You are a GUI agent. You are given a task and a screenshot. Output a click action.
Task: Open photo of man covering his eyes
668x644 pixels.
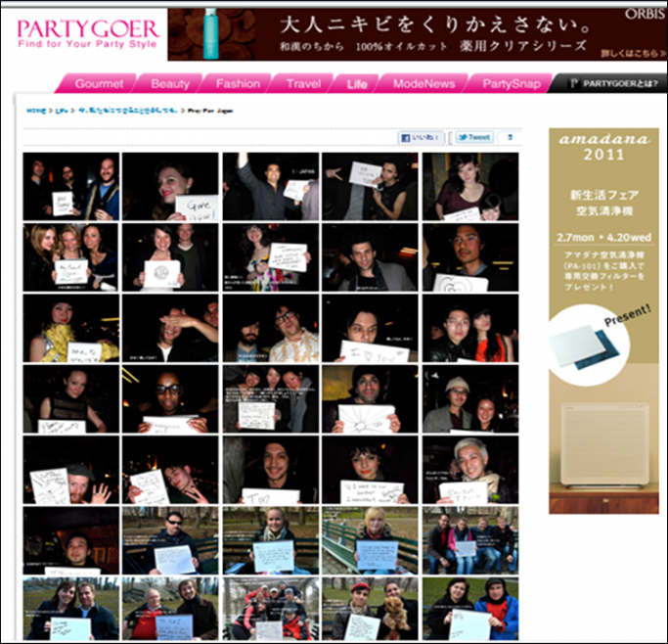[170, 328]
